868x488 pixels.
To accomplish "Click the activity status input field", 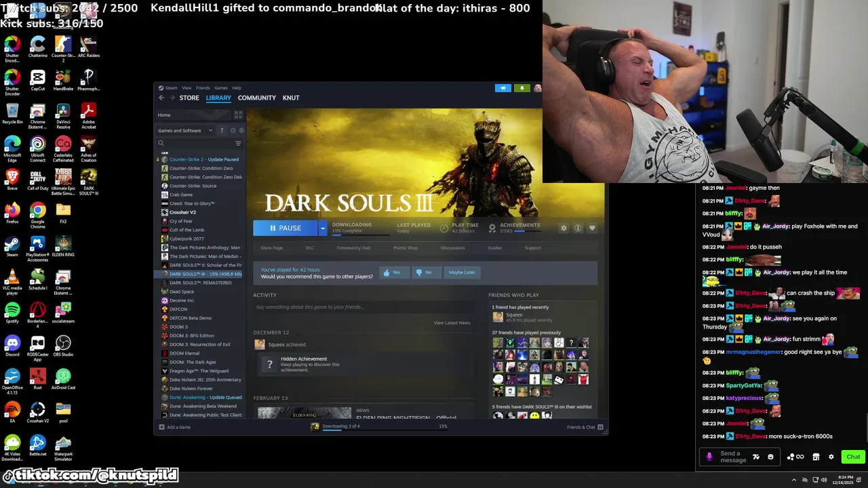I will [x=363, y=307].
